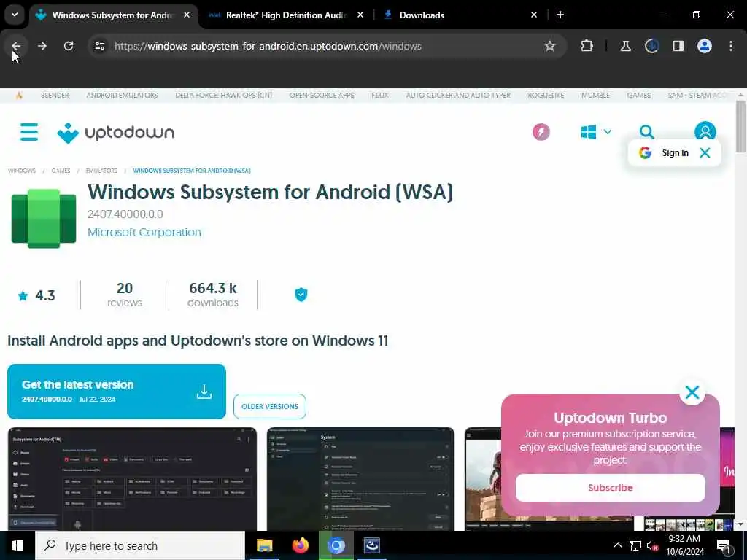Open the FLUX trending link

(380, 96)
